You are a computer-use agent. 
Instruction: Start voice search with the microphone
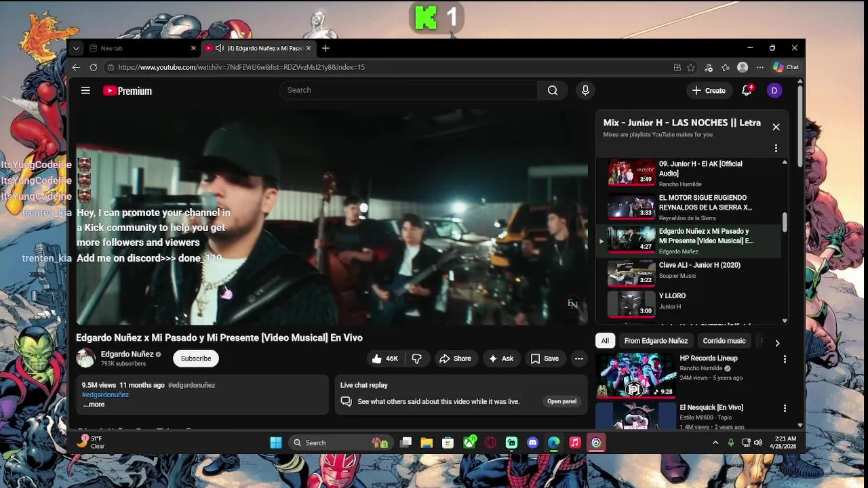tap(585, 90)
